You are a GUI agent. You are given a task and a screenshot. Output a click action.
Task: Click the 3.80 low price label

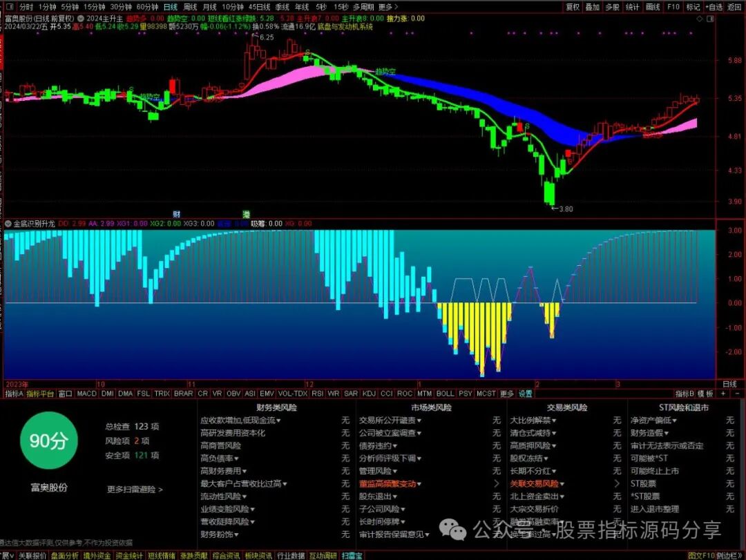tap(566, 209)
